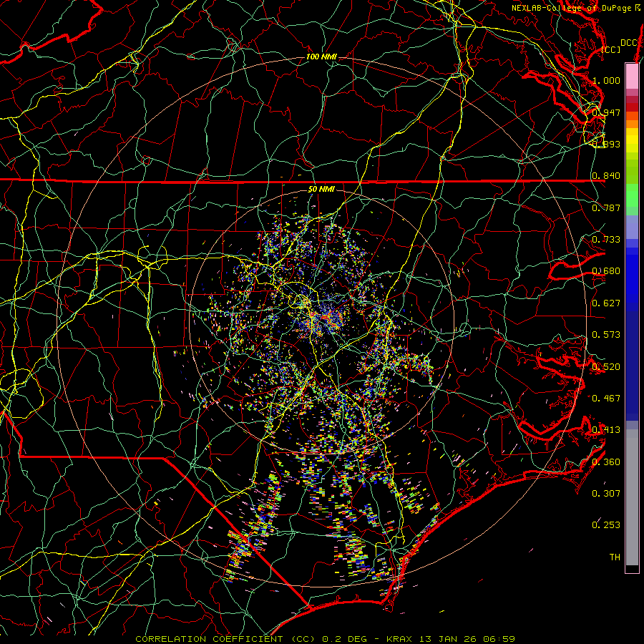644x644 pixels.
Task: Click the 0.680 scale value
Action: [606, 271]
